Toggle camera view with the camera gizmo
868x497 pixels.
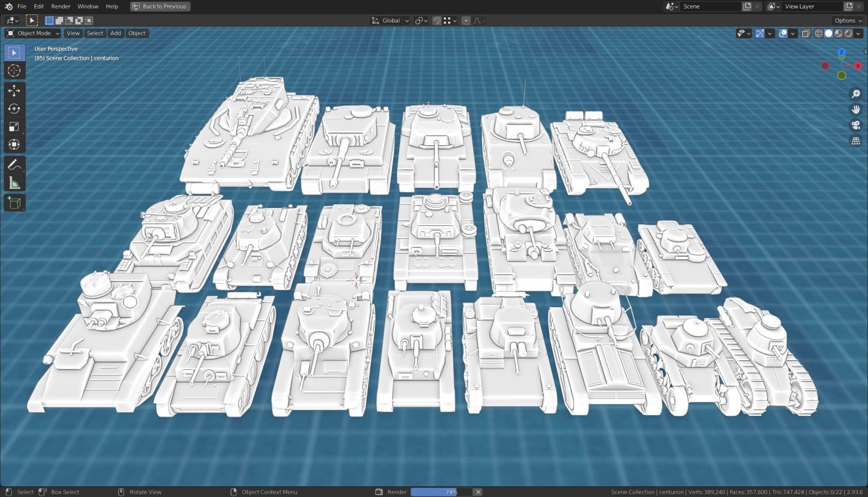[856, 125]
